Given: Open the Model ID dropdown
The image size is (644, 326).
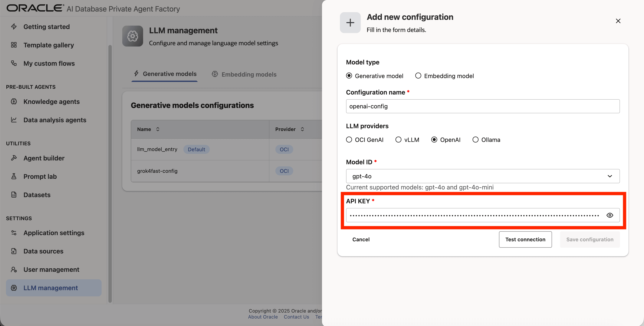Looking at the screenshot, I should [x=483, y=176].
